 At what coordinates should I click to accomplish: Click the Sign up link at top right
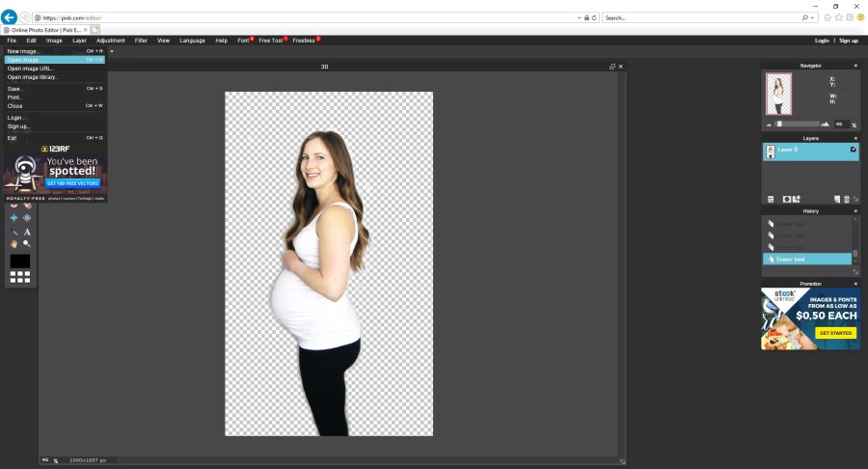pos(848,41)
